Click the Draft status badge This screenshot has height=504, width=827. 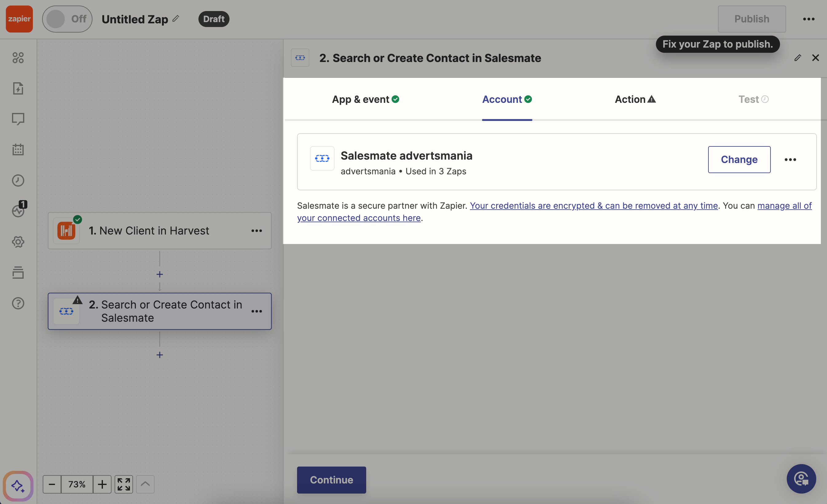click(x=214, y=19)
